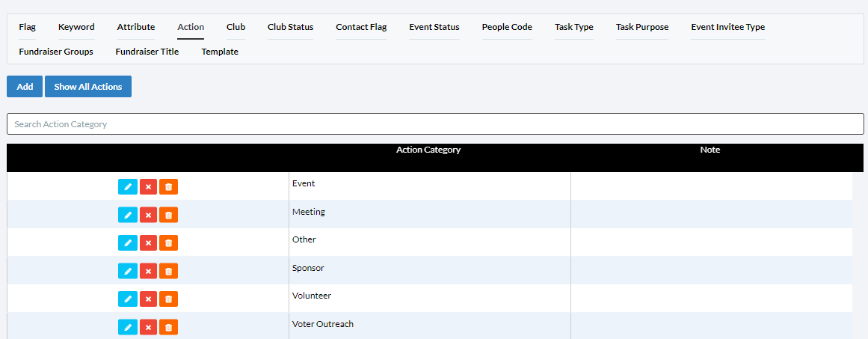Edit the Other action category
This screenshot has height=339, width=868.
tap(127, 242)
